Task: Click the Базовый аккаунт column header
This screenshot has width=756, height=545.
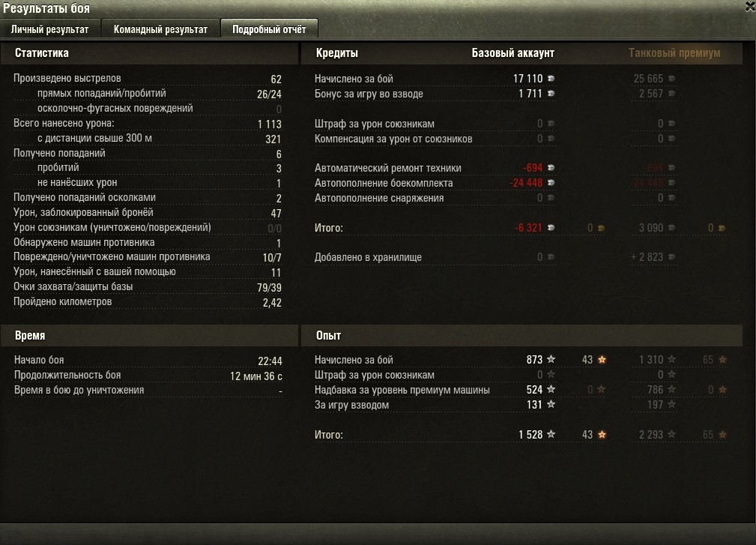Action: coord(513,53)
